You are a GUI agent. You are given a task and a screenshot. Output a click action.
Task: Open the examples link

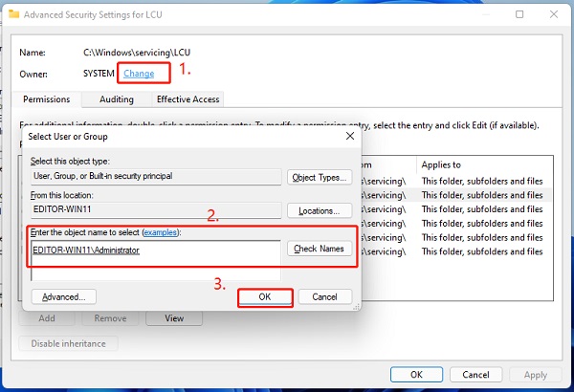pyautogui.click(x=161, y=232)
